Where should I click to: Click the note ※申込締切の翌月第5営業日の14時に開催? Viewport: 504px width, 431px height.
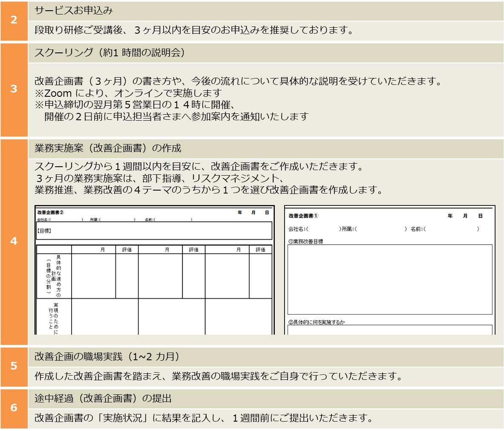[135, 105]
